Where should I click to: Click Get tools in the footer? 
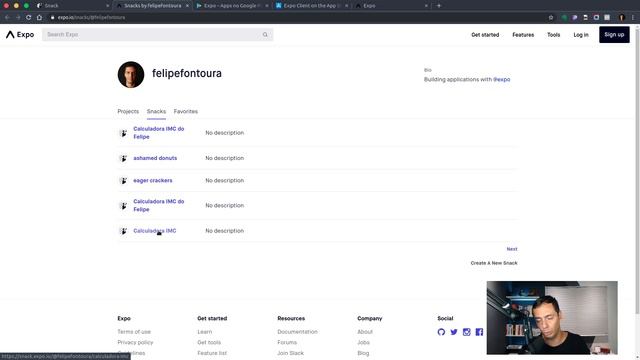(209, 342)
